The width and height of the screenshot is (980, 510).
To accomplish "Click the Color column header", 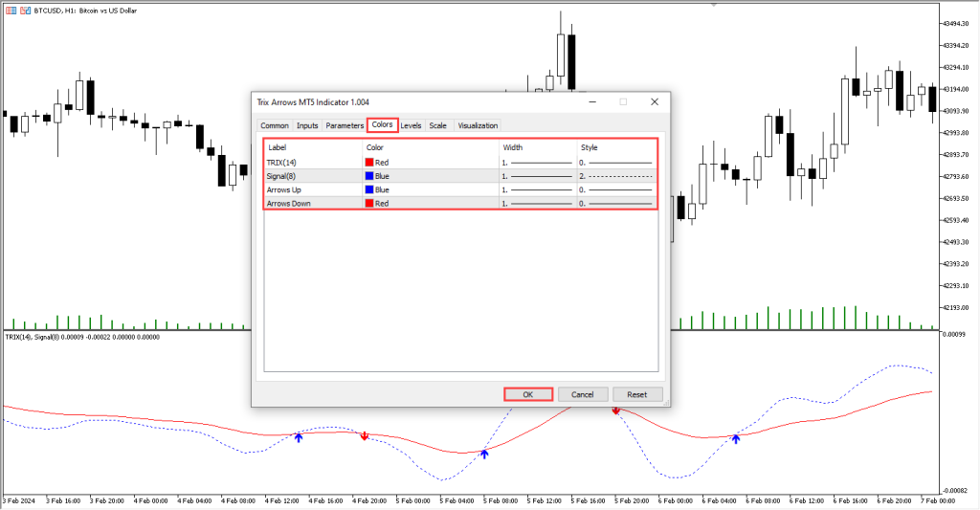I will tap(432, 147).
